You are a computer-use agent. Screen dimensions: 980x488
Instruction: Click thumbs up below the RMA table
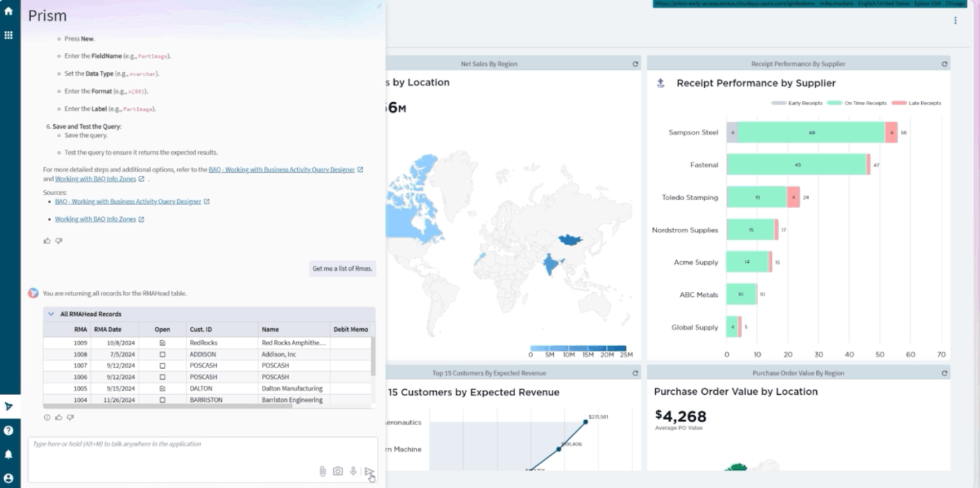[x=59, y=417]
